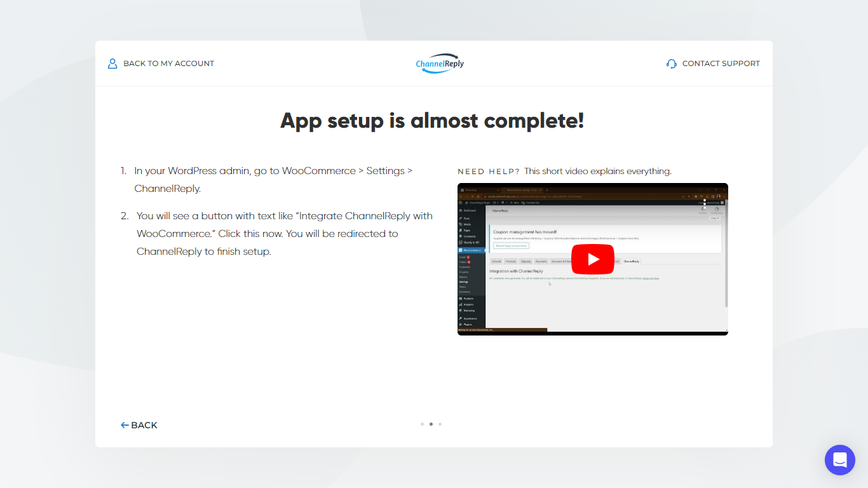Click the Contact Support link
The height and width of the screenshot is (488, 868).
[713, 64]
